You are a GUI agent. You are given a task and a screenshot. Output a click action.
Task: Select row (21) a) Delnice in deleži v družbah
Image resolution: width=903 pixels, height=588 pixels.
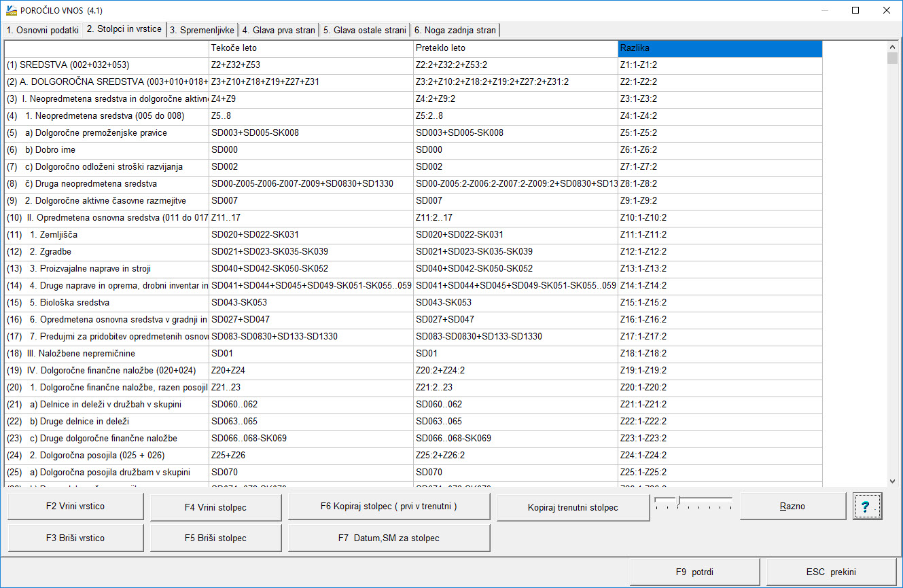coord(107,405)
